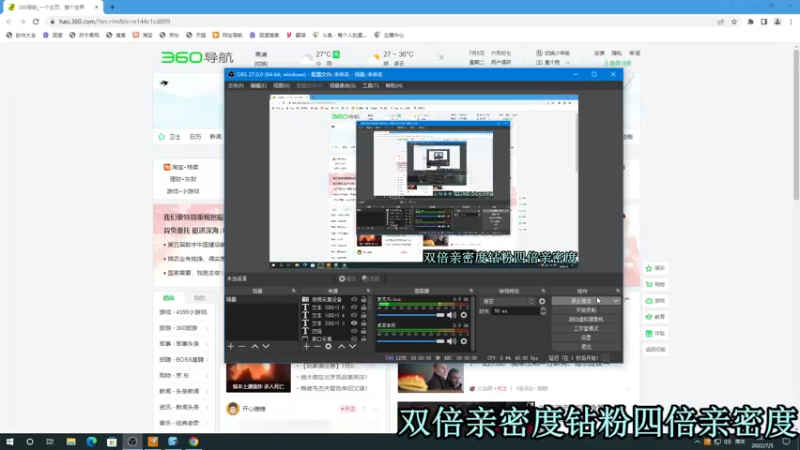The width and height of the screenshot is (800, 450).
Task: Mute the 麦克风/Aux speaker icon
Action: pos(452,315)
